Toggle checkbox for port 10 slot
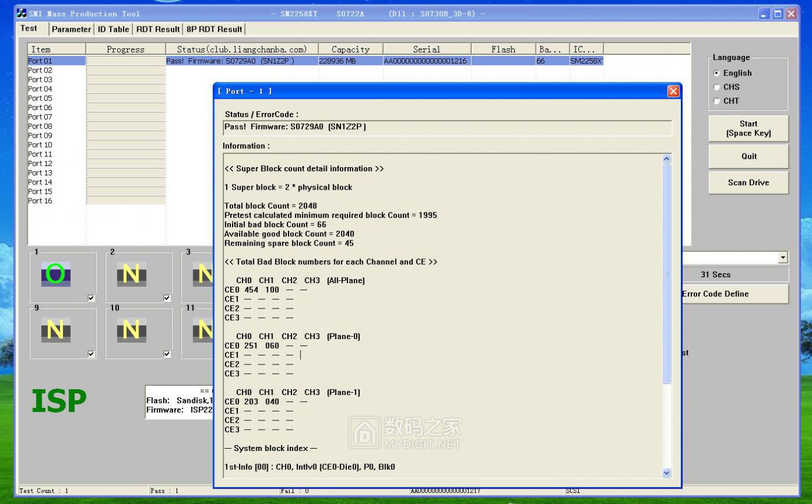 point(167,354)
